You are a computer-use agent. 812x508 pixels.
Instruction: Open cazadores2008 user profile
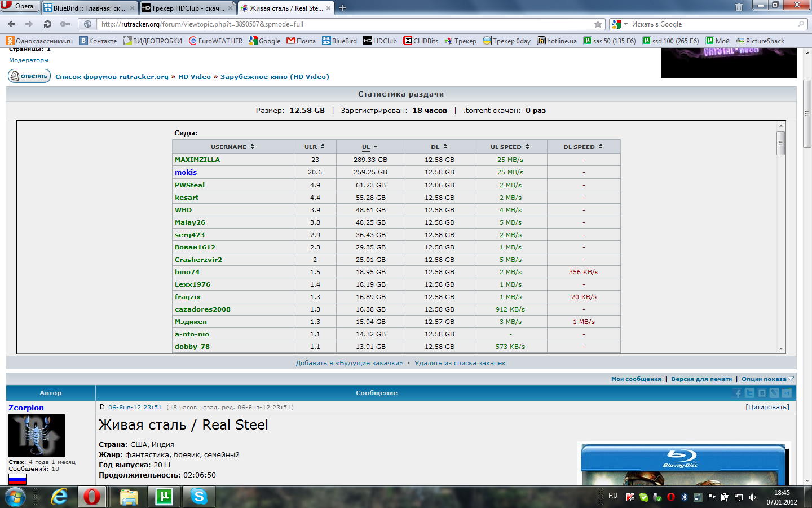coord(202,309)
